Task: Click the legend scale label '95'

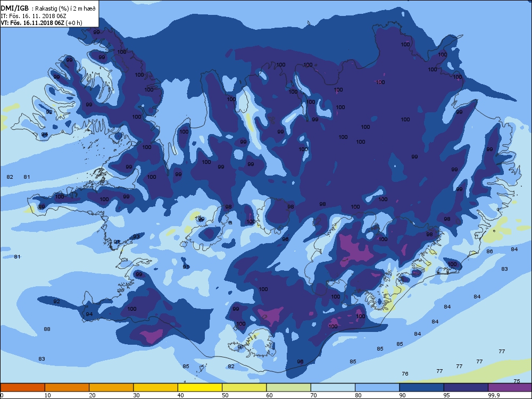Action: coord(446,395)
